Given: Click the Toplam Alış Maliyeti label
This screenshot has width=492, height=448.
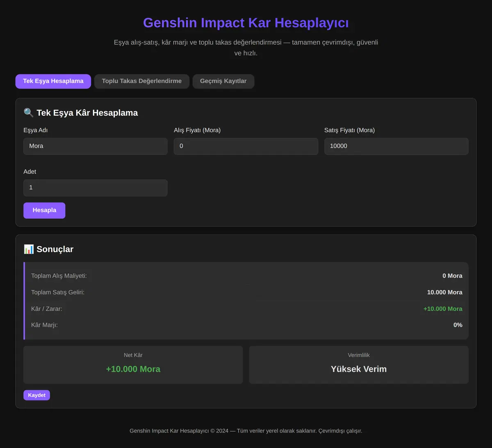Looking at the screenshot, I should coord(59,276).
